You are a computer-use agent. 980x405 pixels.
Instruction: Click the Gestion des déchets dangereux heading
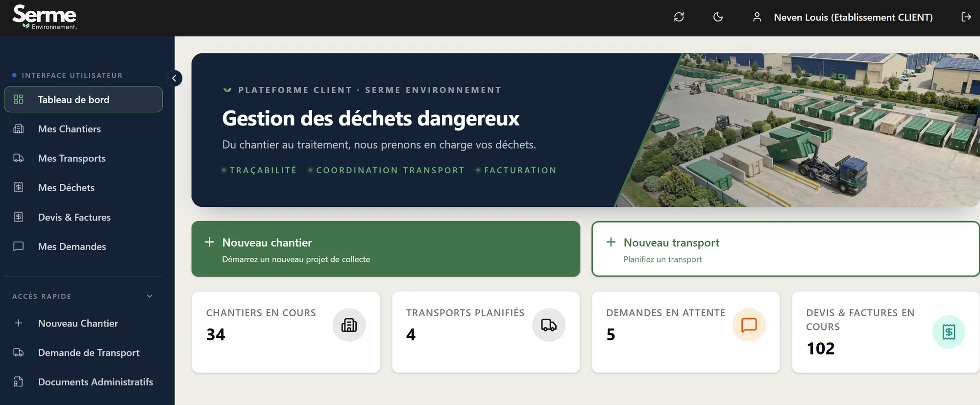(x=371, y=118)
